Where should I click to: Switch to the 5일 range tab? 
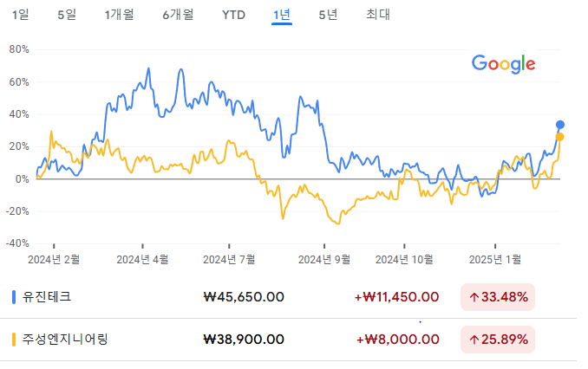[x=66, y=15]
